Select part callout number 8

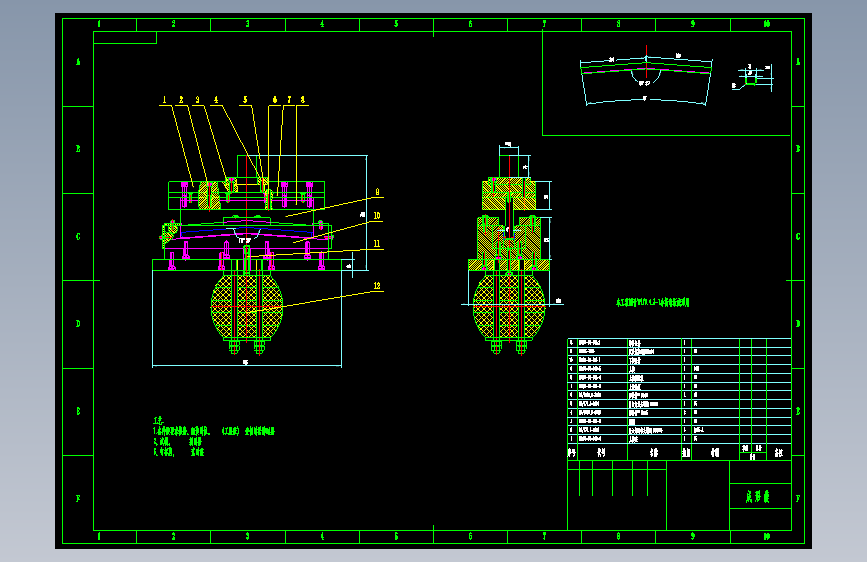302,100
